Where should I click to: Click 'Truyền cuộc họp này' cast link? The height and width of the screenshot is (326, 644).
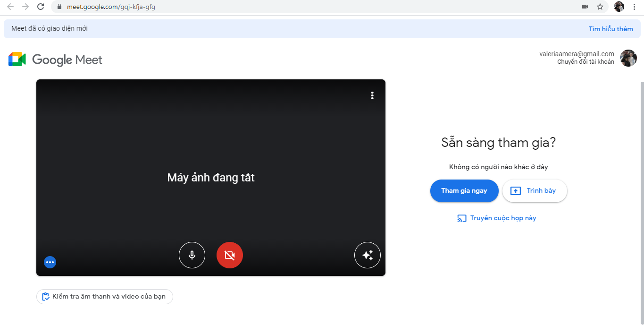tap(497, 218)
